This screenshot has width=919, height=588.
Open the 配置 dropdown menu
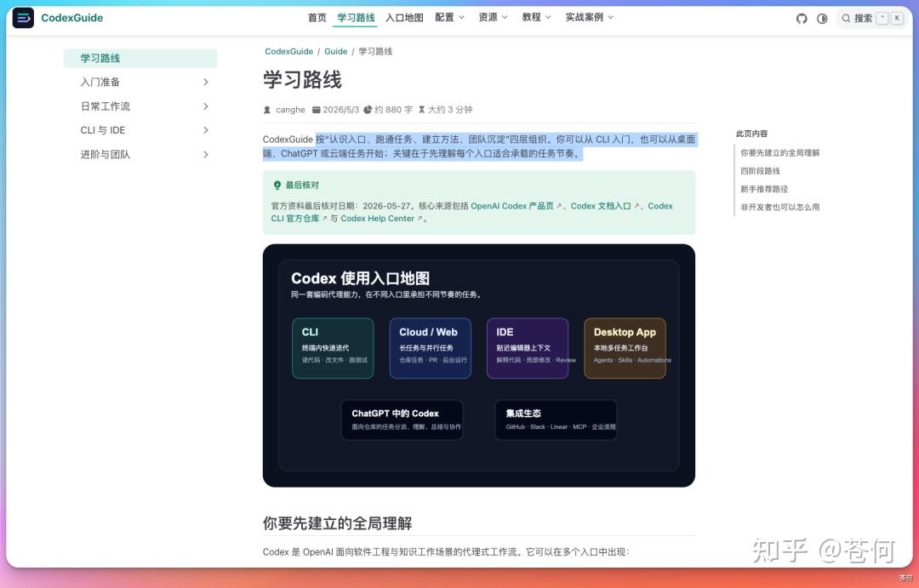(x=449, y=18)
